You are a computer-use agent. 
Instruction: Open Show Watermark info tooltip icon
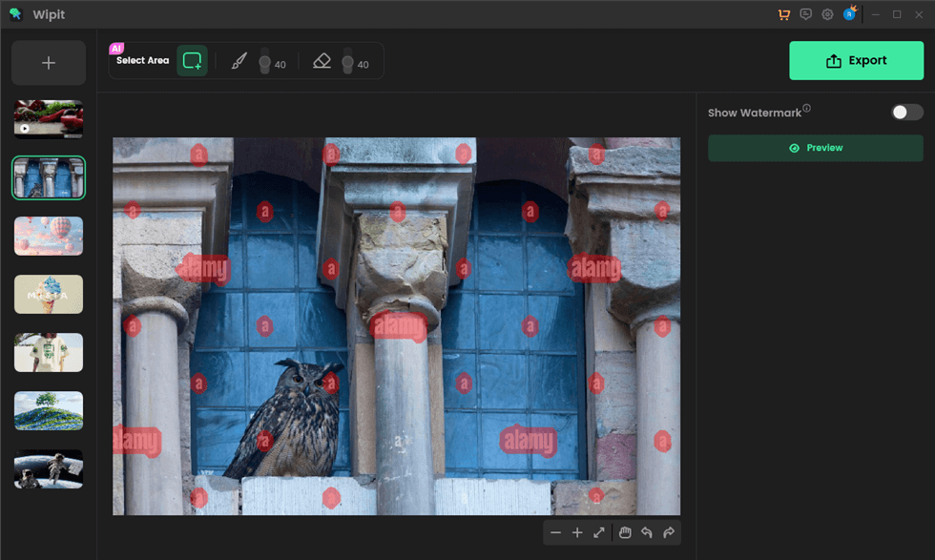806,108
